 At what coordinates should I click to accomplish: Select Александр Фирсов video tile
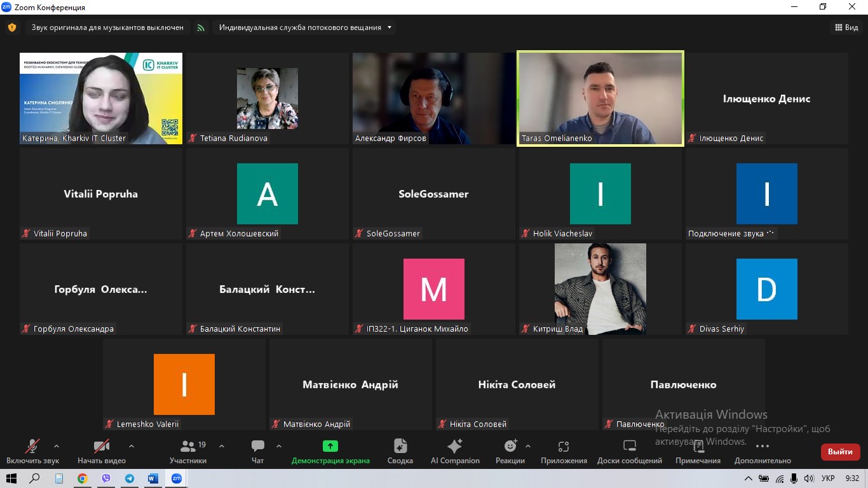[434, 98]
